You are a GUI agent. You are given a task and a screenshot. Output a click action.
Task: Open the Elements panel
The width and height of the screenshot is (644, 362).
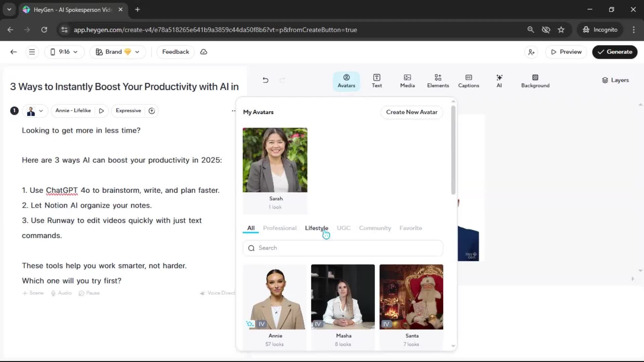pyautogui.click(x=438, y=81)
